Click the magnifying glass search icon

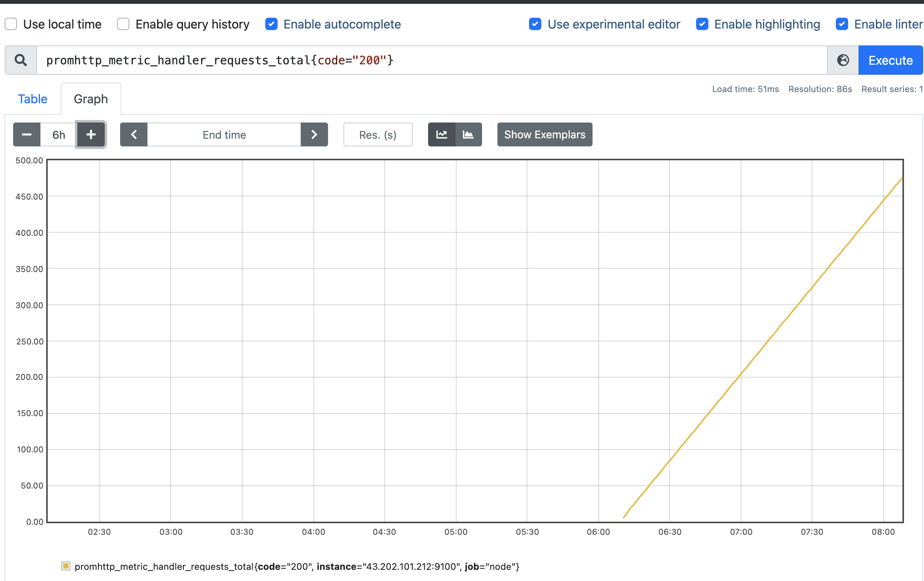point(21,60)
